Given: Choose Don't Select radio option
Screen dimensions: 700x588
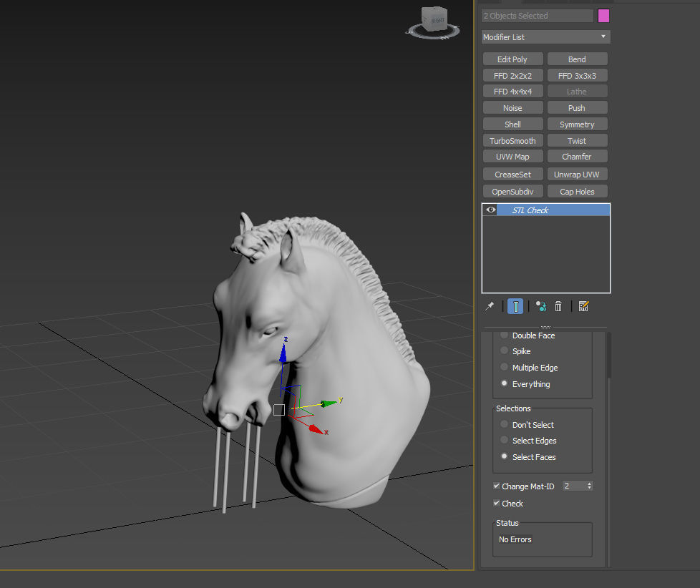Looking at the screenshot, I should tap(504, 423).
